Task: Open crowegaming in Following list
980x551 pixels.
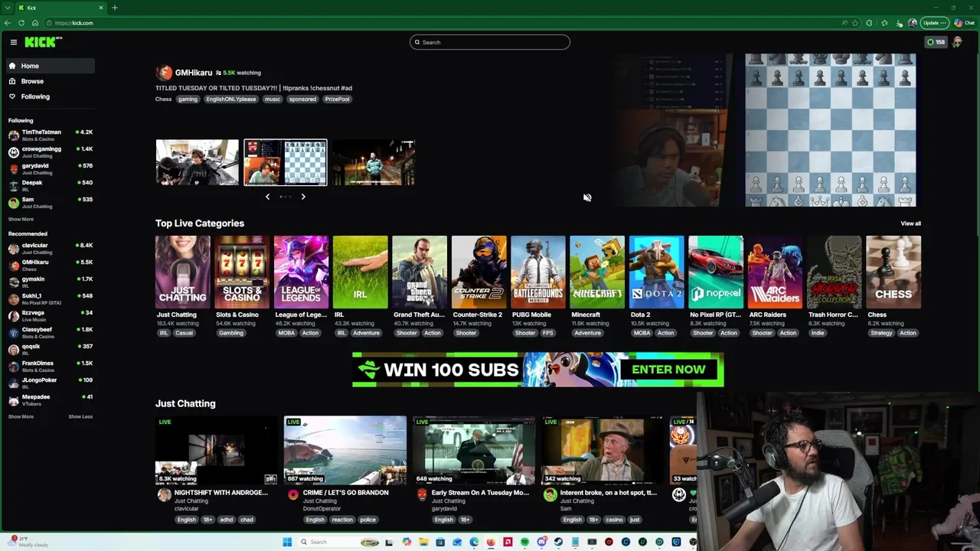Action: 50,152
